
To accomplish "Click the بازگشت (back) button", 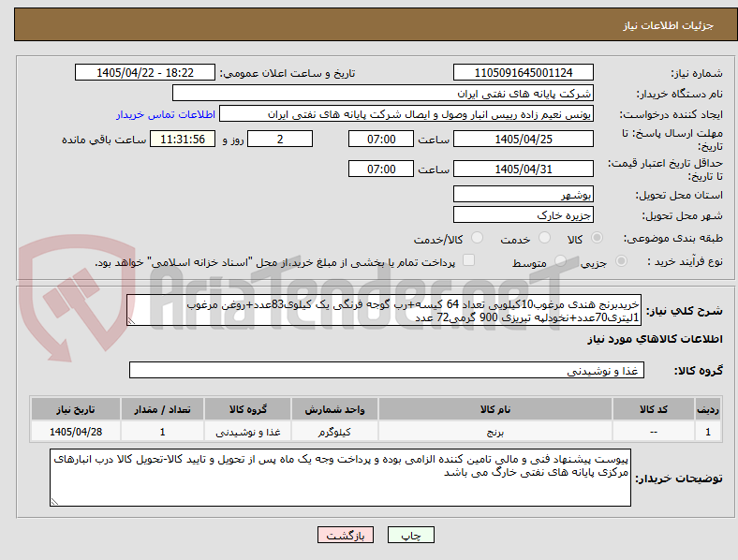I will coord(346,535).
